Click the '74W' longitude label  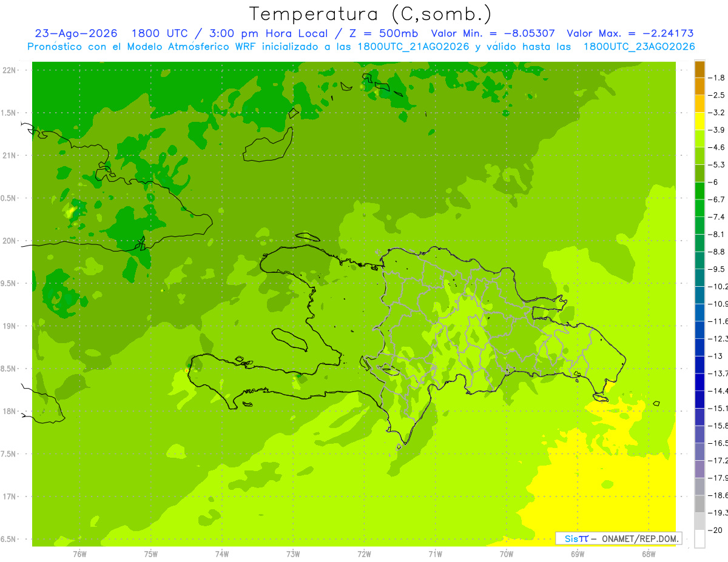tap(221, 554)
